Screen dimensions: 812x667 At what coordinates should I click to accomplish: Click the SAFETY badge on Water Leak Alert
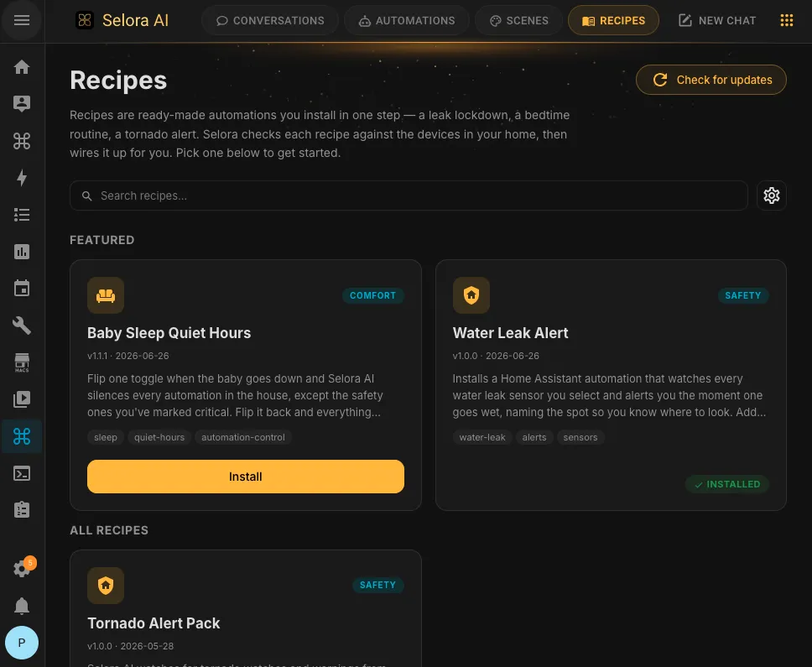[743, 295]
